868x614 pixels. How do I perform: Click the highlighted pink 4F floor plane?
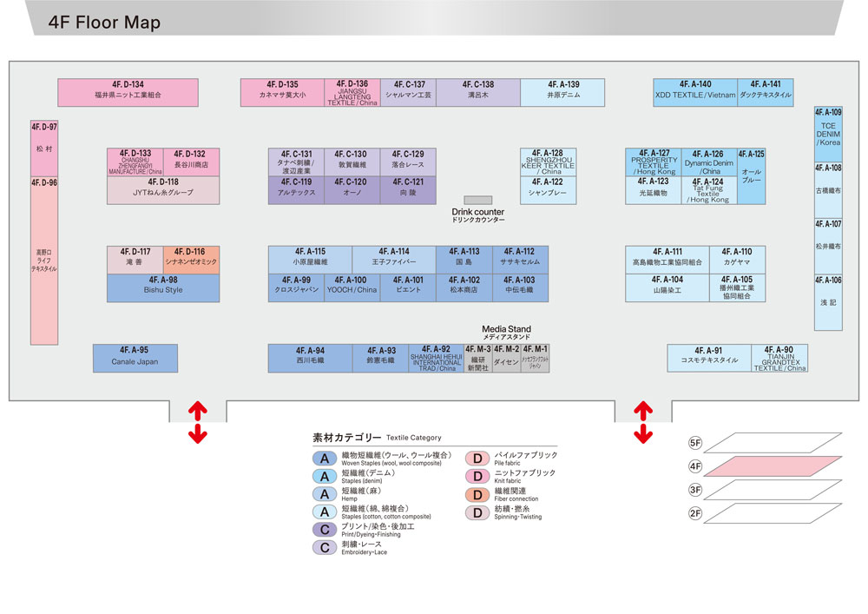[773, 466]
